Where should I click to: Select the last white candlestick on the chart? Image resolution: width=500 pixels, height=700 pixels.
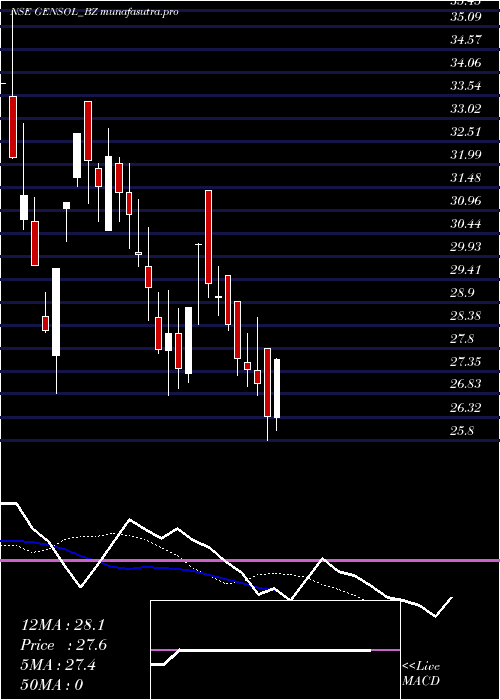(x=277, y=388)
